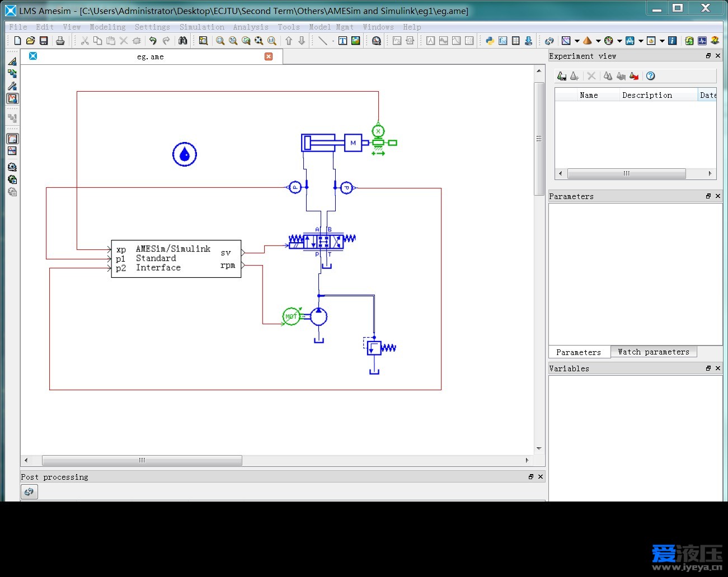
Task: Switch to Watch parameters tab
Action: click(654, 352)
